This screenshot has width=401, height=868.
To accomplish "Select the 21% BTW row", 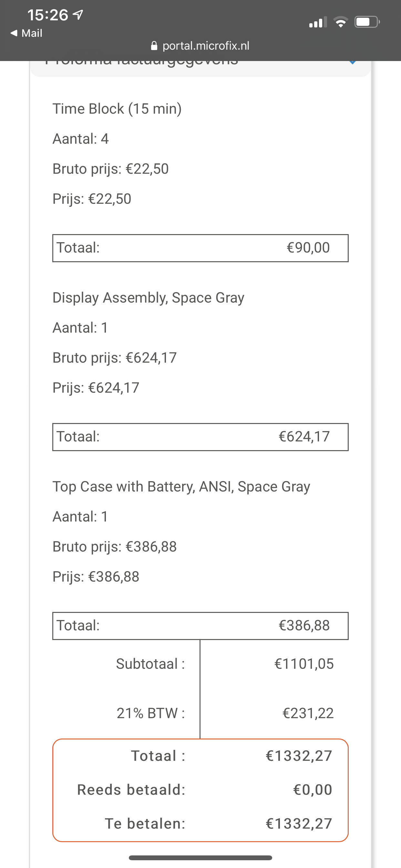I will coord(149,713).
